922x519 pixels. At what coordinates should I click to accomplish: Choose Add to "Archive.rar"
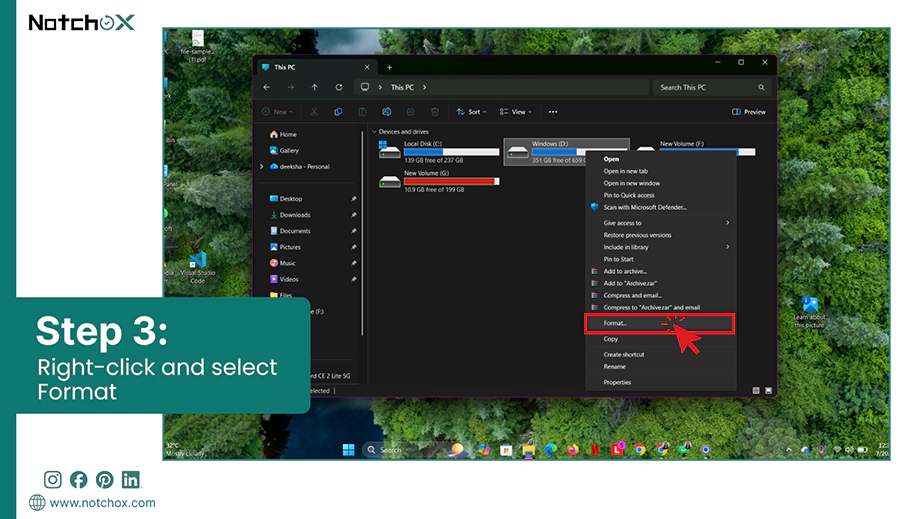click(660, 283)
